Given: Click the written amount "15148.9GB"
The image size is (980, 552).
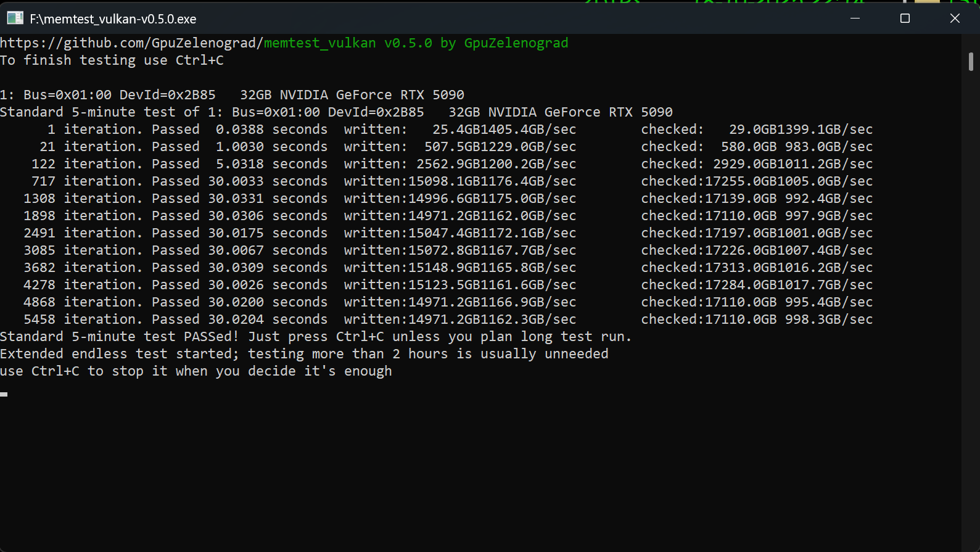Looking at the screenshot, I should [444, 268].
